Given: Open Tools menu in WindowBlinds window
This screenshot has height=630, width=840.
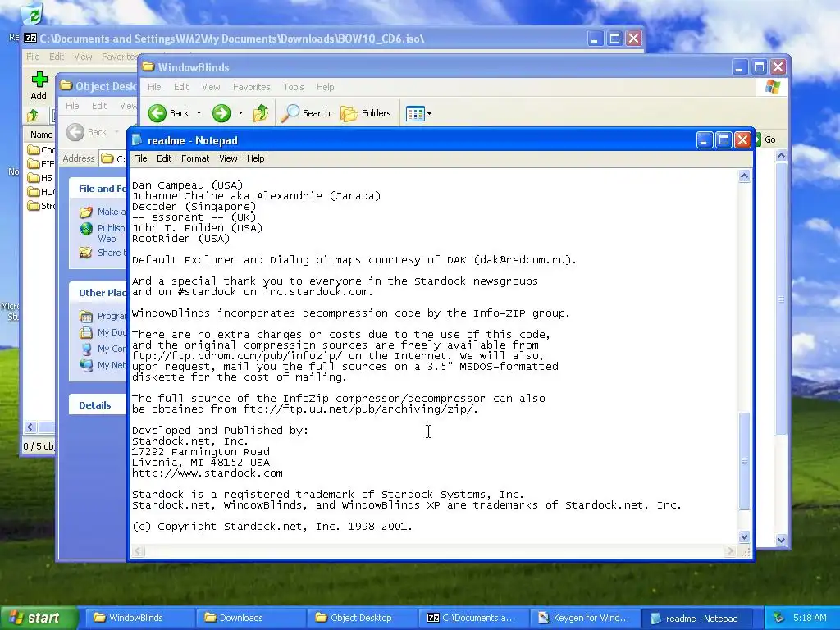Looking at the screenshot, I should tap(294, 87).
